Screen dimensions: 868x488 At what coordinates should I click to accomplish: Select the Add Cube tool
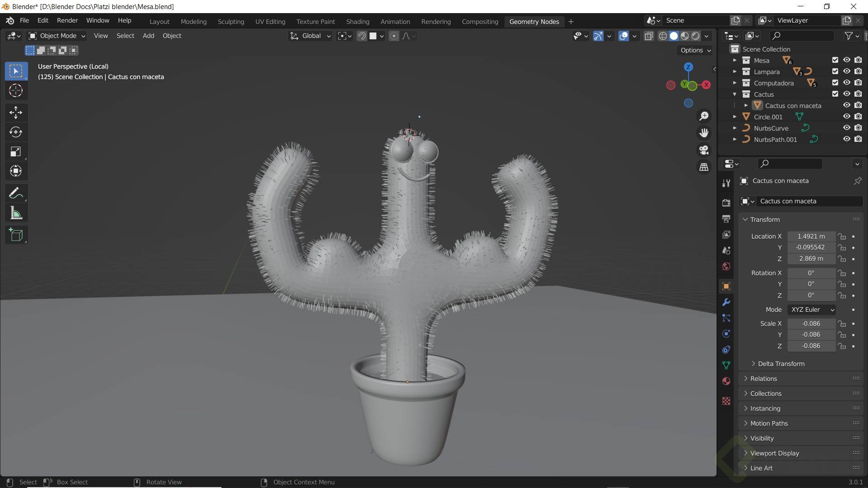[16, 235]
